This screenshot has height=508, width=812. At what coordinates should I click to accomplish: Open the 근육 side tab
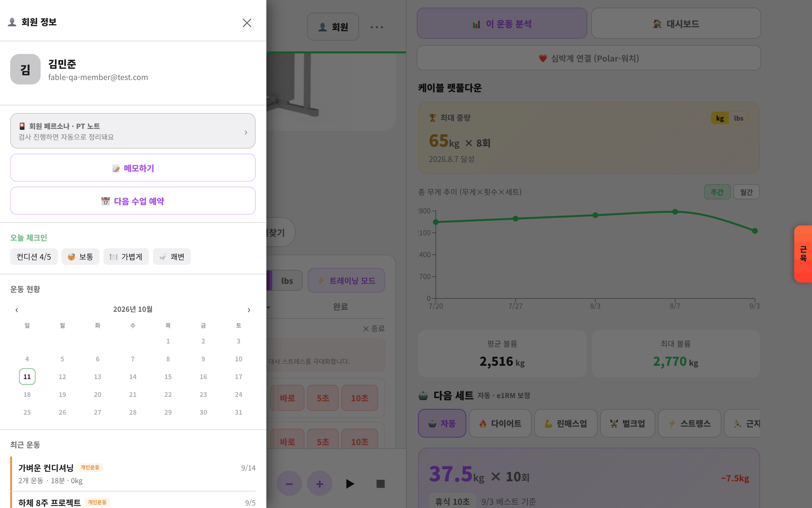pos(803,254)
